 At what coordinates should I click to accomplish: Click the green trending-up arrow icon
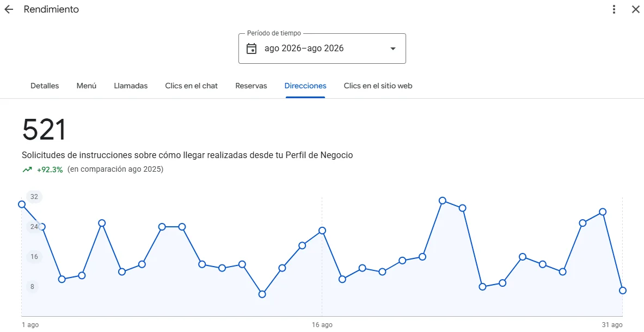click(x=27, y=170)
